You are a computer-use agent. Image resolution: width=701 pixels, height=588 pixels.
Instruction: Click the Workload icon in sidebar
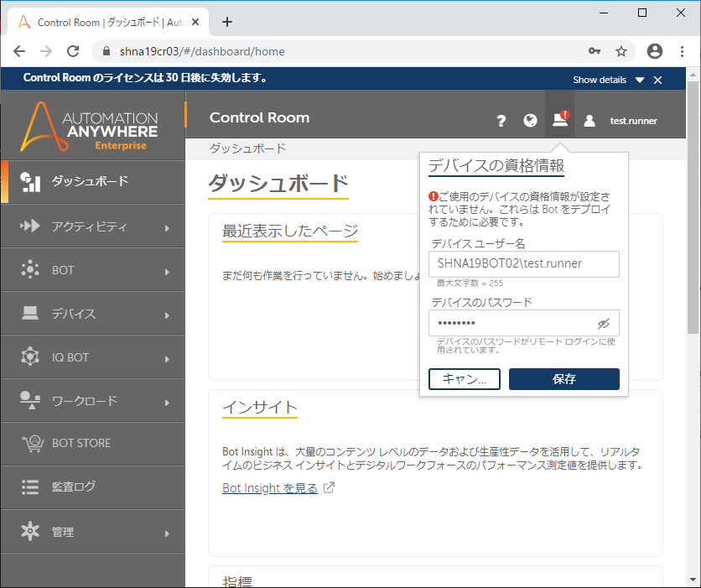point(30,400)
